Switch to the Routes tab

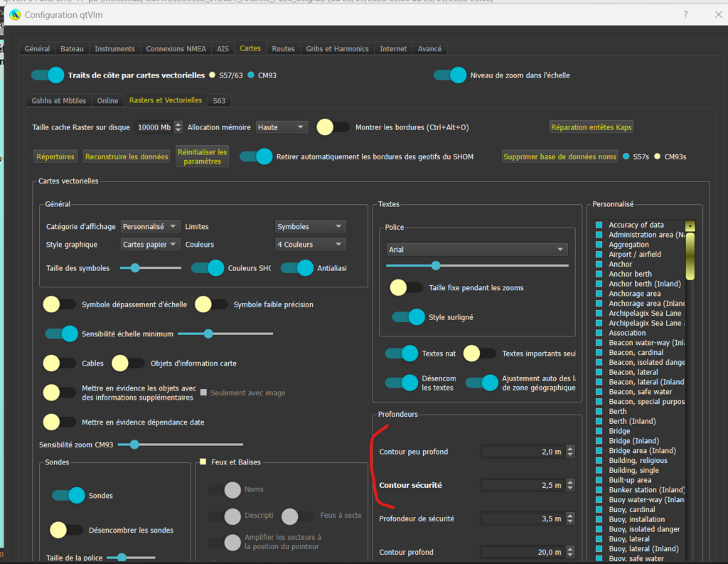[283, 48]
